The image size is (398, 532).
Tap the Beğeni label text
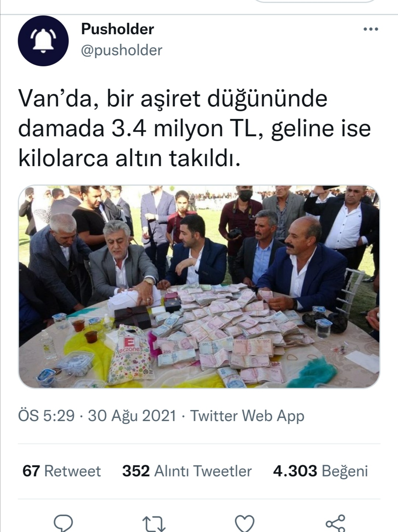tap(345, 471)
